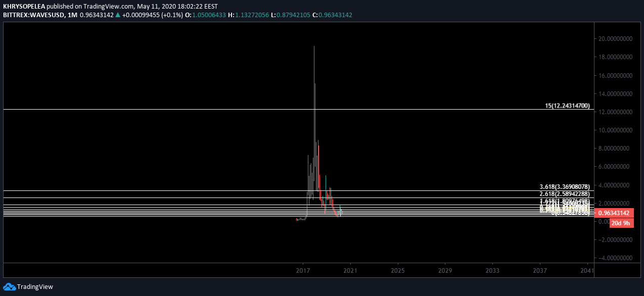This screenshot has width=644, height=296.
Task: Click the 1M timeframe label
Action: coord(72,15)
